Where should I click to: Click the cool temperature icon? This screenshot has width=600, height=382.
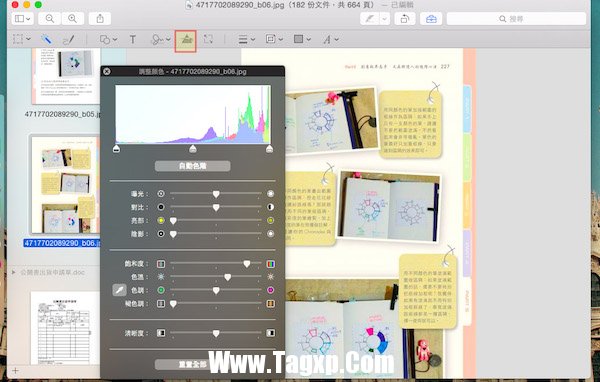[x=161, y=277]
